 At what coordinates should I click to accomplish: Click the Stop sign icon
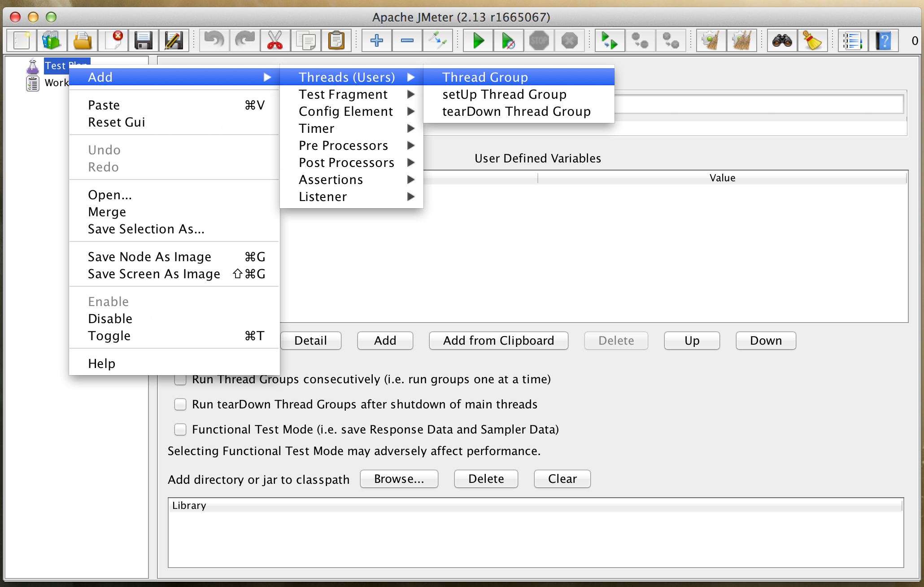click(539, 41)
